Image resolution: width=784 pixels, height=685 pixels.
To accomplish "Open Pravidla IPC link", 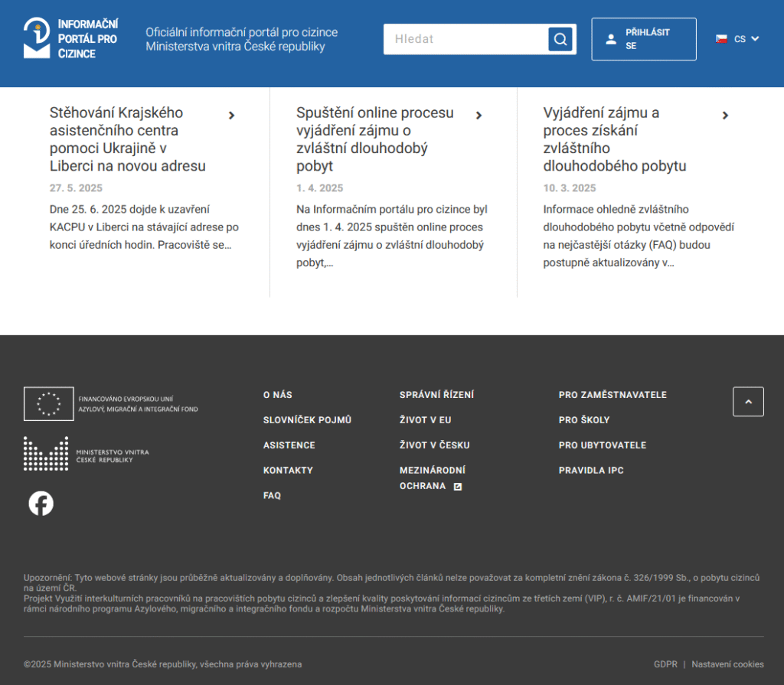I will [591, 471].
